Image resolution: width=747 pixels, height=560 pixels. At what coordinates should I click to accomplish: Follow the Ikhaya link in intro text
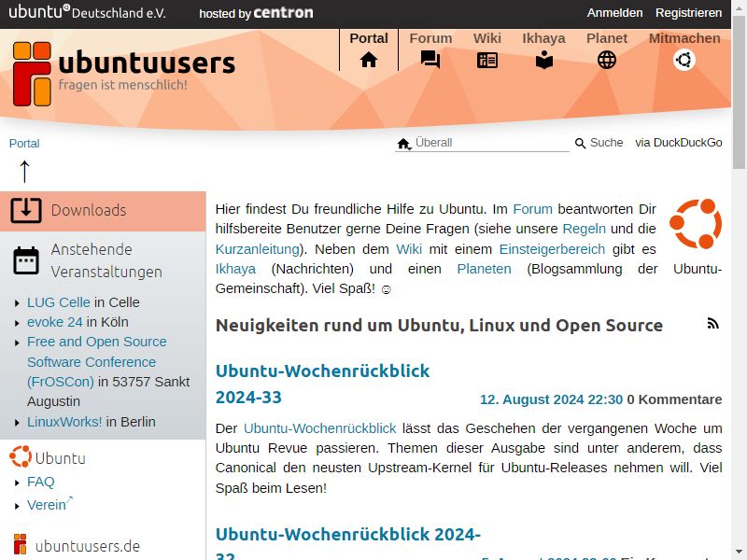click(x=235, y=269)
